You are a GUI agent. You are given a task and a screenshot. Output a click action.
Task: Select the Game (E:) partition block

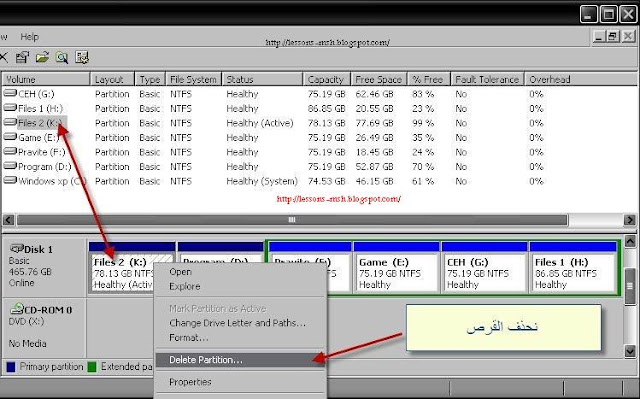pos(395,267)
